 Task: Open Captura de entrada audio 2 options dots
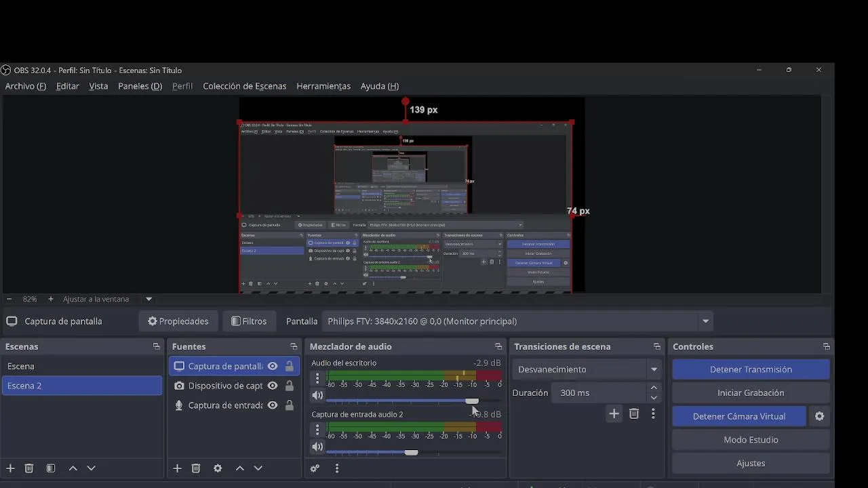click(317, 430)
